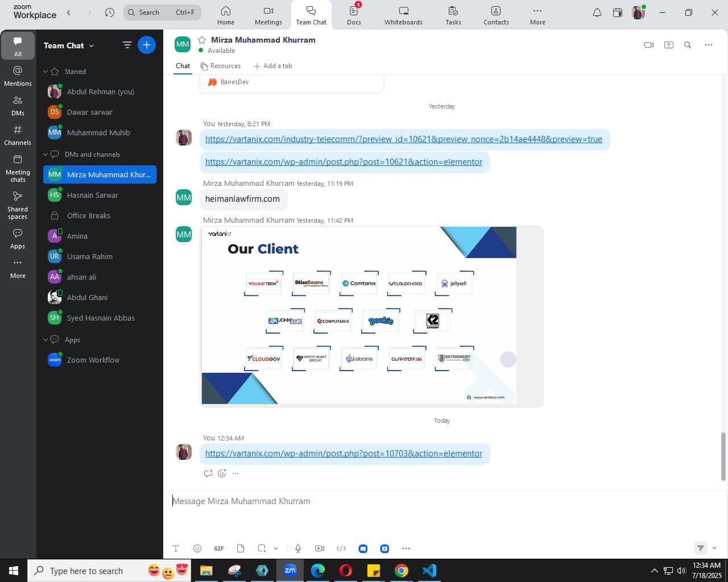Image resolution: width=728 pixels, height=582 pixels.
Task: Open the post=10703 elementor link
Action: [x=344, y=454]
